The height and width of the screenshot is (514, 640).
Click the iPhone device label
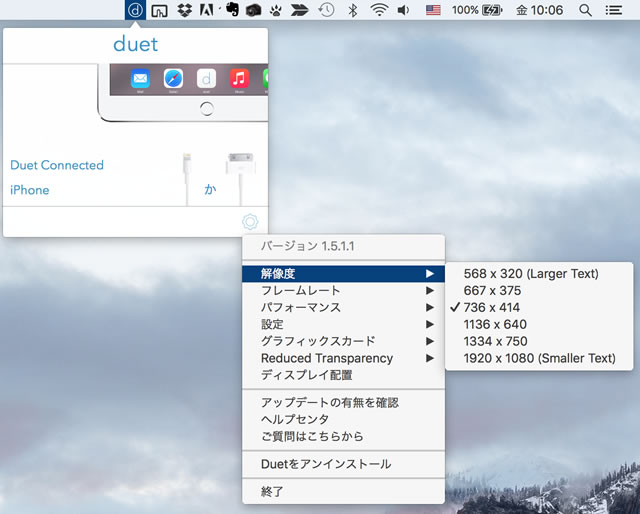30,190
